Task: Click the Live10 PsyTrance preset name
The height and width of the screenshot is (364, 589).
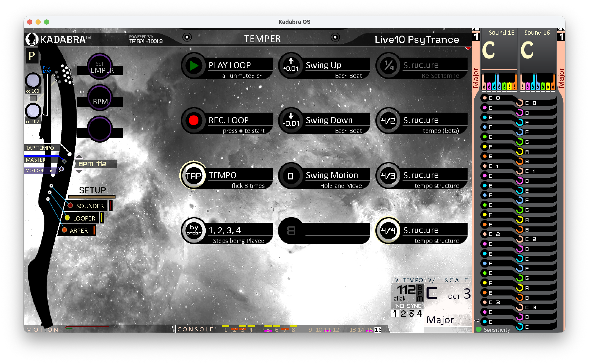Action: (x=417, y=40)
